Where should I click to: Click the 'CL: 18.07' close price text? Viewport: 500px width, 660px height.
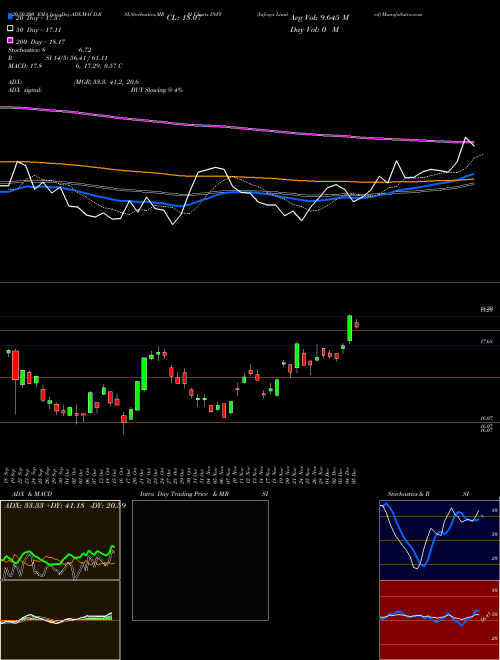tap(183, 18)
